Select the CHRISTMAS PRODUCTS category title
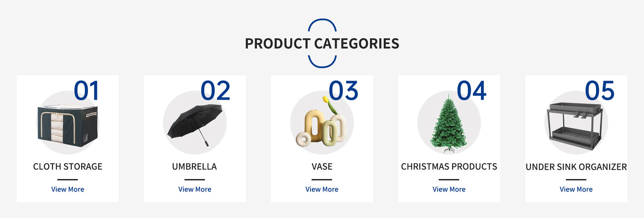This screenshot has height=218, width=644. pyautogui.click(x=449, y=167)
